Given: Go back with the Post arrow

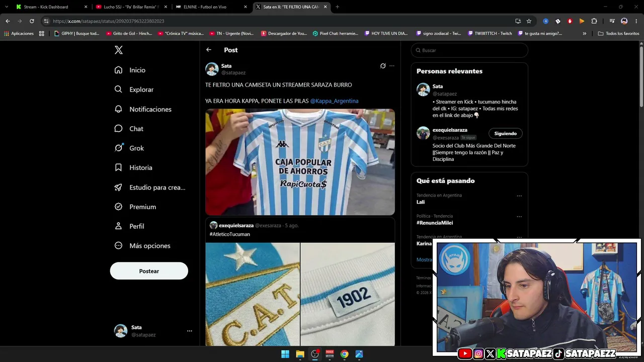Looking at the screenshot, I should click(x=209, y=50).
